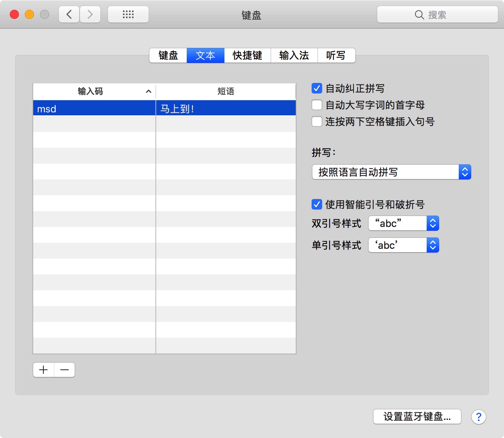Open help with the question mark button
The width and height of the screenshot is (504, 438).
[478, 417]
